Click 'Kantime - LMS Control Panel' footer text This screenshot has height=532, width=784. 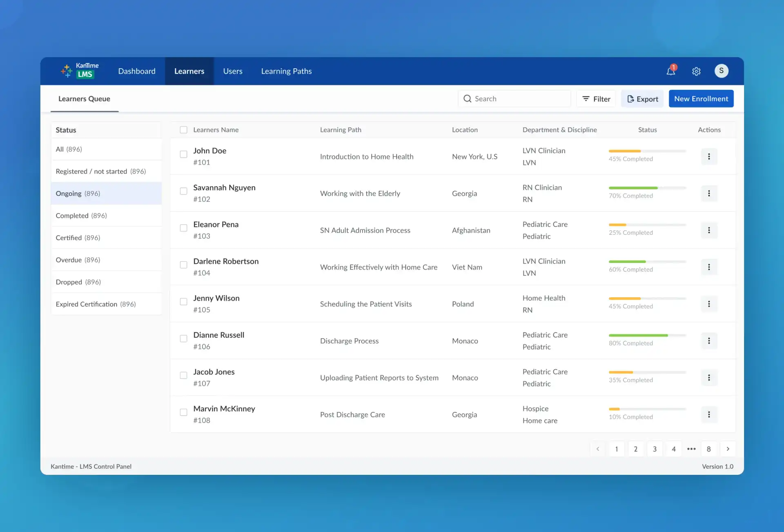pyautogui.click(x=91, y=466)
